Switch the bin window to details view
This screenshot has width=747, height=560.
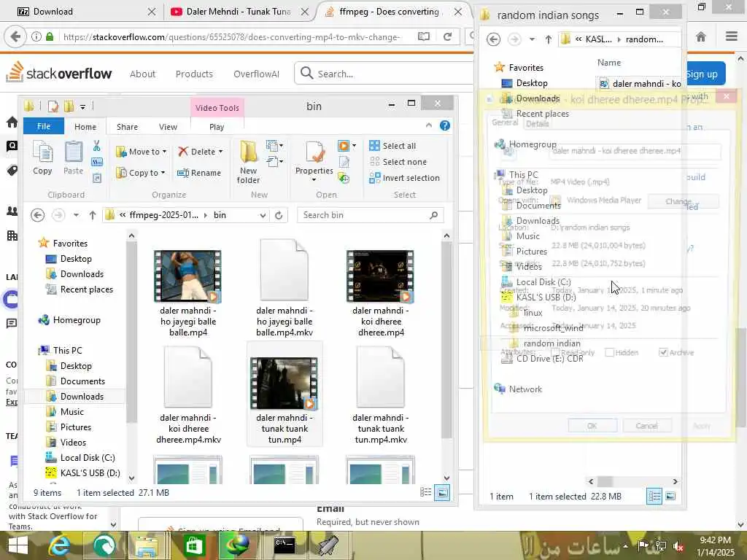click(426, 492)
